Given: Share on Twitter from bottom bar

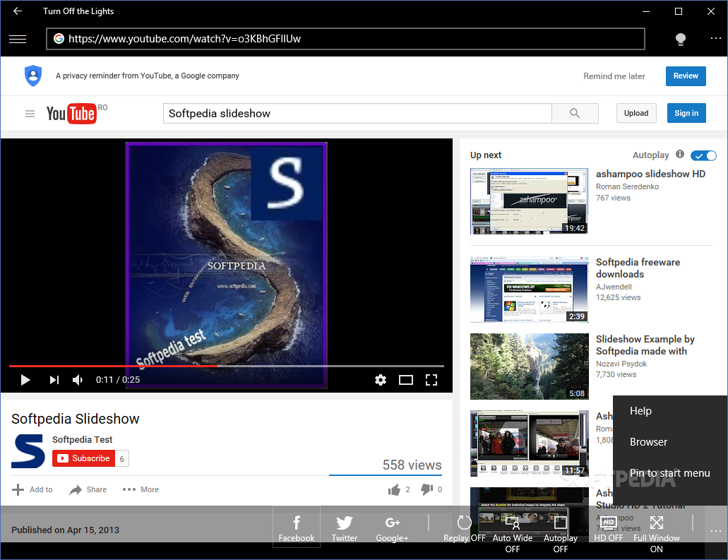Looking at the screenshot, I should (344, 527).
